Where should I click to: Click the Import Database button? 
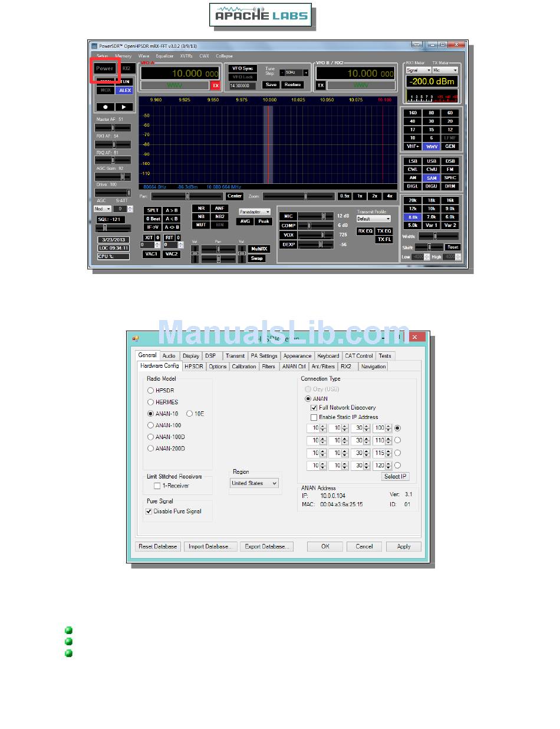211,546
